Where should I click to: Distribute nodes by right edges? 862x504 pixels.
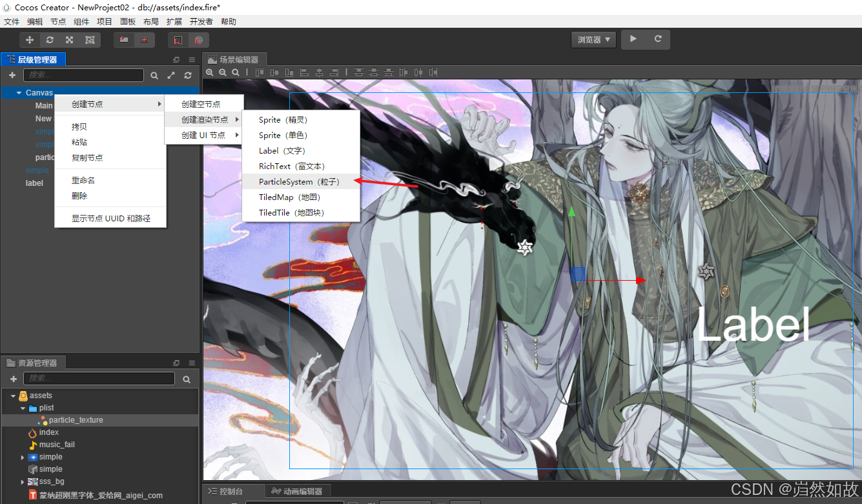coord(433,72)
